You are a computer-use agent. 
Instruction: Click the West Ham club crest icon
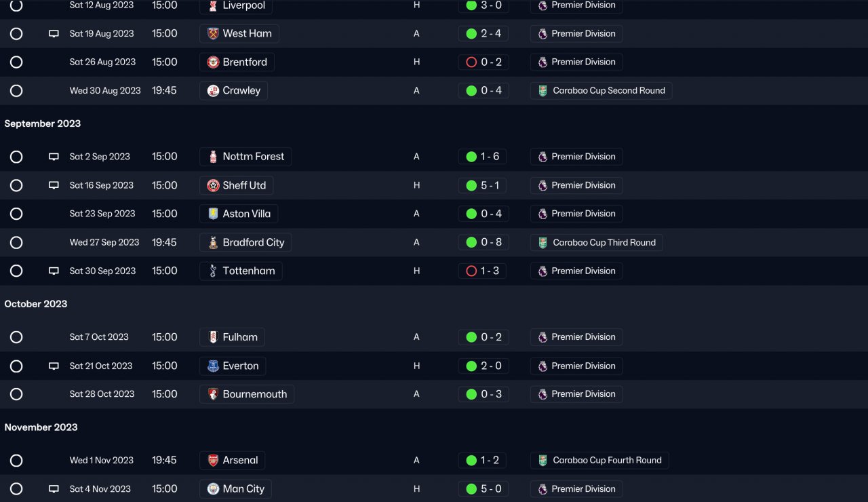(213, 34)
